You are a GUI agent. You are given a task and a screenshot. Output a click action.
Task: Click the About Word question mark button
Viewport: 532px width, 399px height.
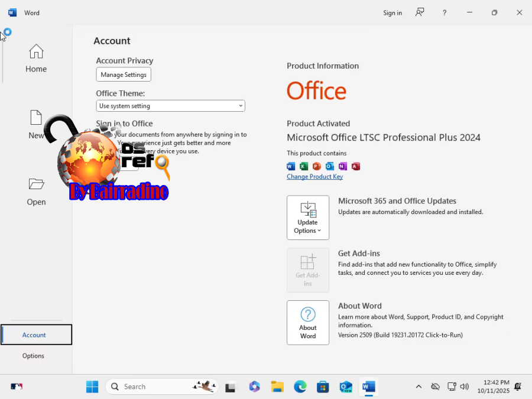[x=307, y=322]
